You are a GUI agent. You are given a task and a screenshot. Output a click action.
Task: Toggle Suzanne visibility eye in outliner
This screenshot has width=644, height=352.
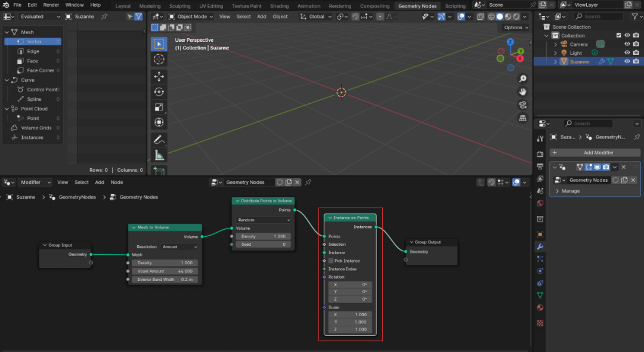pyautogui.click(x=627, y=61)
